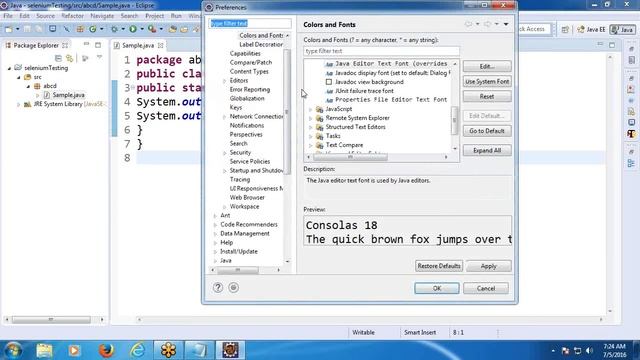640x360 pixels.
Task: Open the Source menu
Action: (x=45, y=16)
